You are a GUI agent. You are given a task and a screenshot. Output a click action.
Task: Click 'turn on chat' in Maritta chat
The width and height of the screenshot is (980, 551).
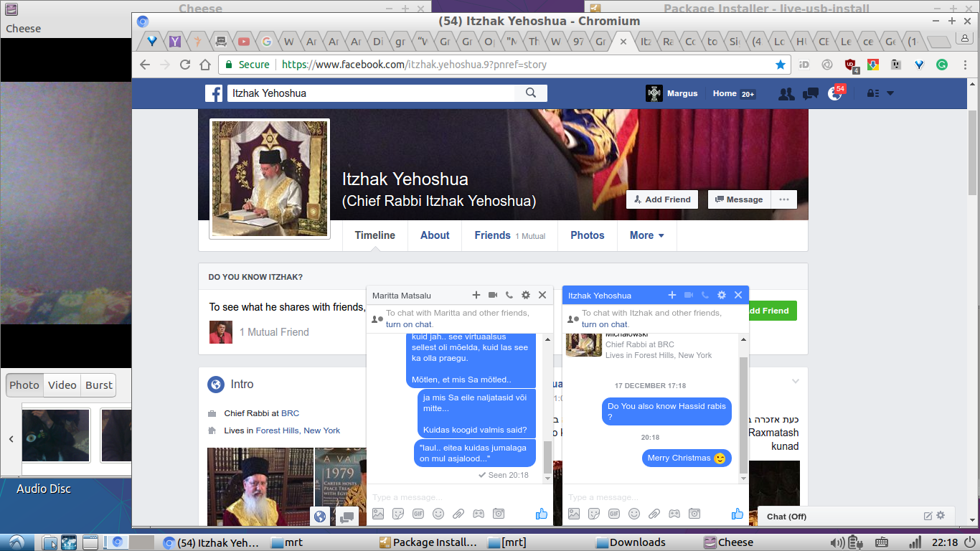coord(409,324)
